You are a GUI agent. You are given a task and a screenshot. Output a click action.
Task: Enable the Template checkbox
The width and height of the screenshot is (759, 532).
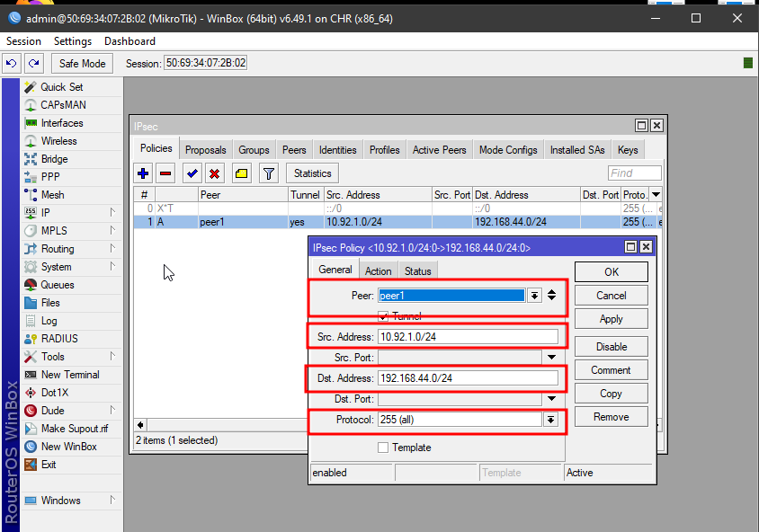pos(383,448)
